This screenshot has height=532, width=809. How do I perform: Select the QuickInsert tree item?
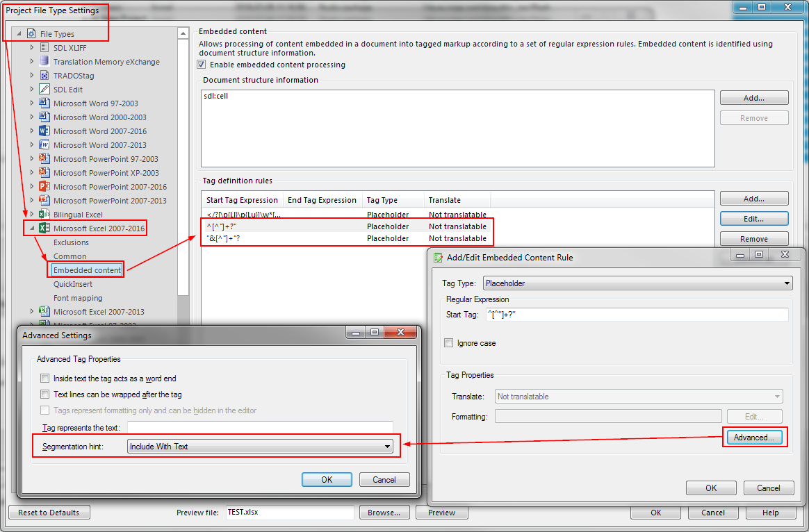tap(72, 284)
